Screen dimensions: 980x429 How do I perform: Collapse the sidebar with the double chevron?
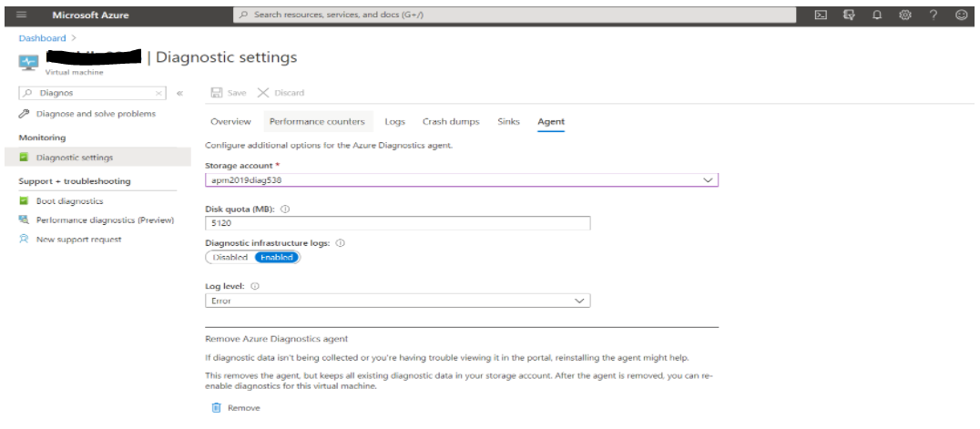pos(179,93)
